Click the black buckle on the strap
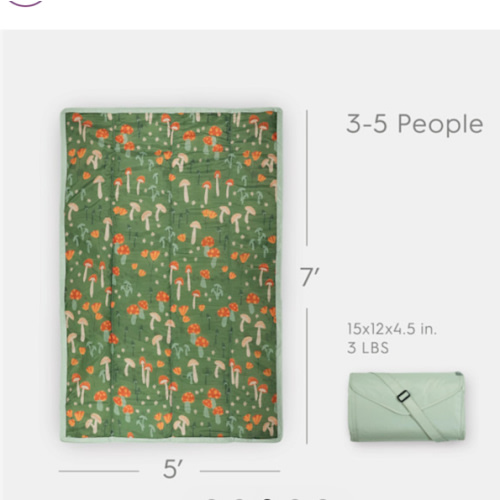The image size is (500, 500). click(403, 396)
